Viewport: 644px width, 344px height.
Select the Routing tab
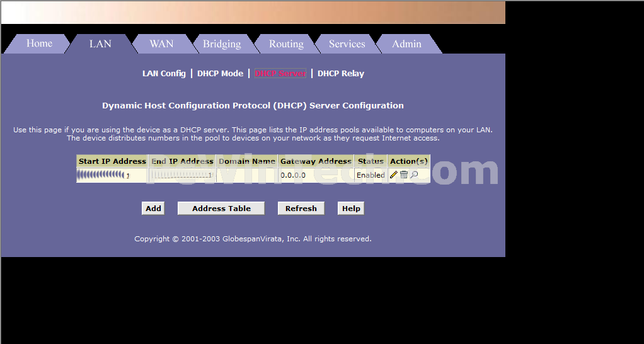(286, 43)
